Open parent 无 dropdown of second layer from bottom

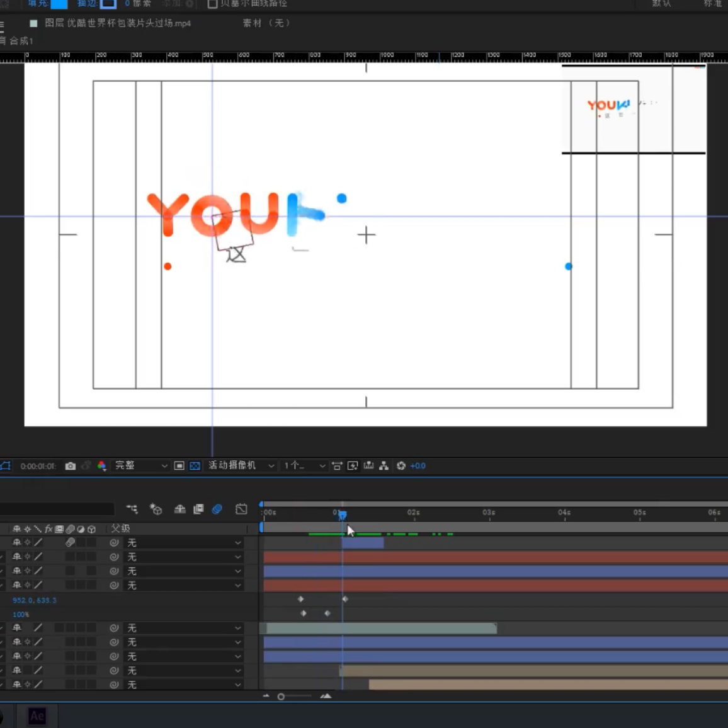(184, 671)
